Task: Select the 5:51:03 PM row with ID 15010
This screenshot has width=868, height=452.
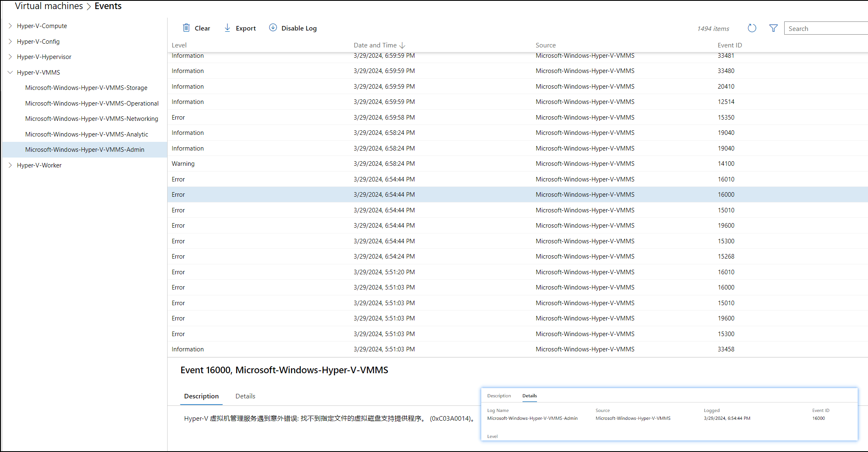Action: tap(518, 303)
